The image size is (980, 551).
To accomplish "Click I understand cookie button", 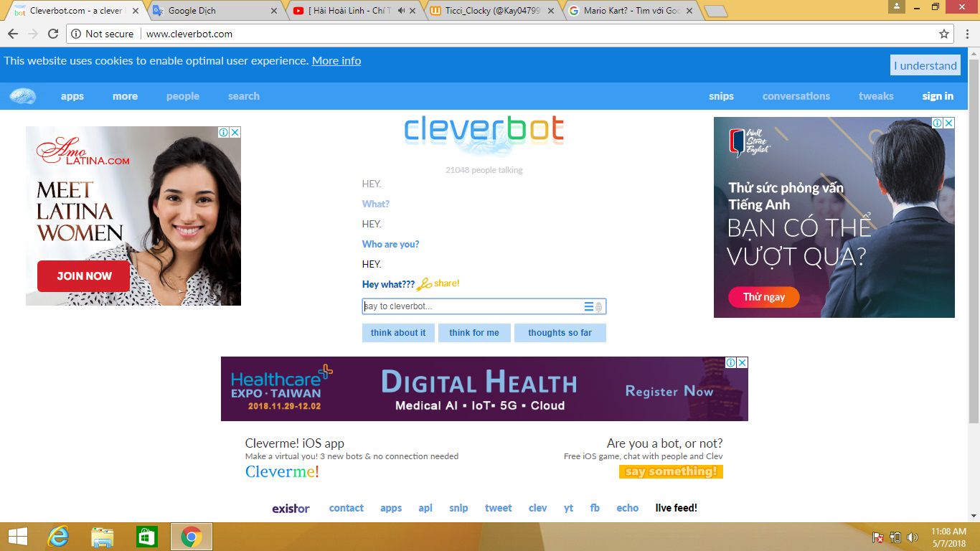I will (x=925, y=65).
